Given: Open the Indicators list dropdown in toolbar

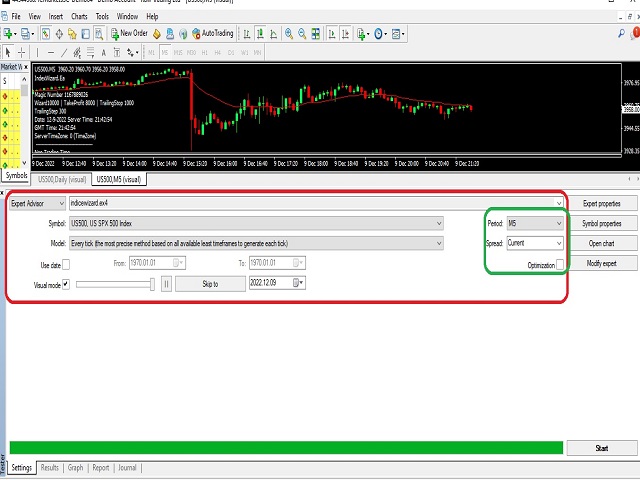Looking at the screenshot, I should click(362, 34).
